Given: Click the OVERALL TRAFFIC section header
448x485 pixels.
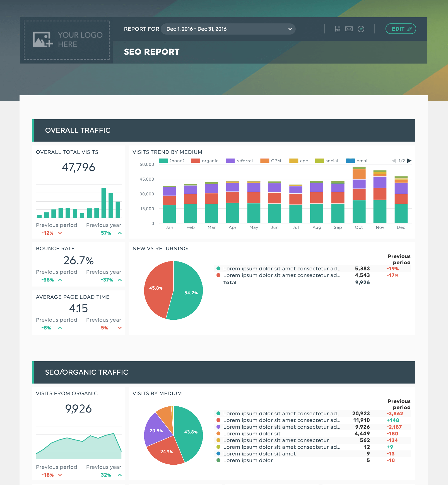Looking at the screenshot, I should coord(224,130).
